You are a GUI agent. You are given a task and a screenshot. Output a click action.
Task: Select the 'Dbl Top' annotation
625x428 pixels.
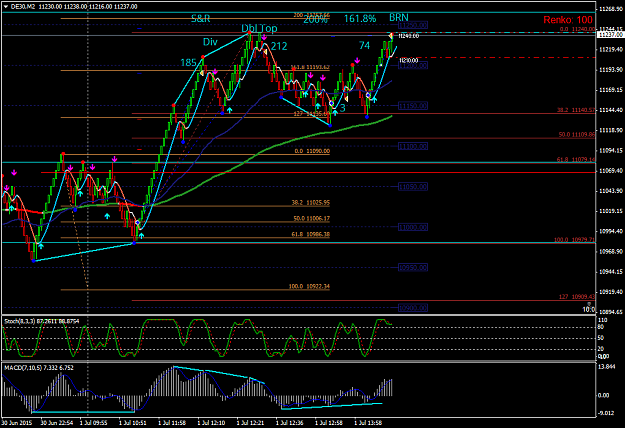point(259,28)
